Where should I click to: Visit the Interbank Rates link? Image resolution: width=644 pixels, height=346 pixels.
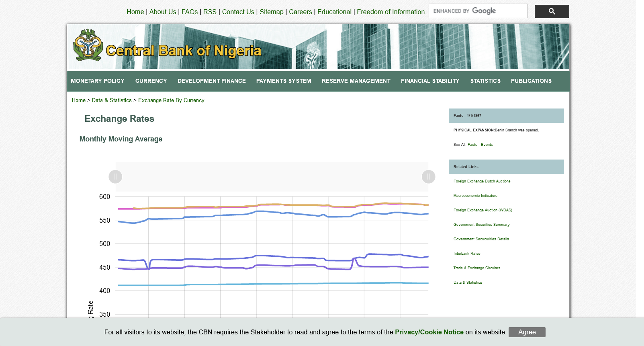point(467,254)
